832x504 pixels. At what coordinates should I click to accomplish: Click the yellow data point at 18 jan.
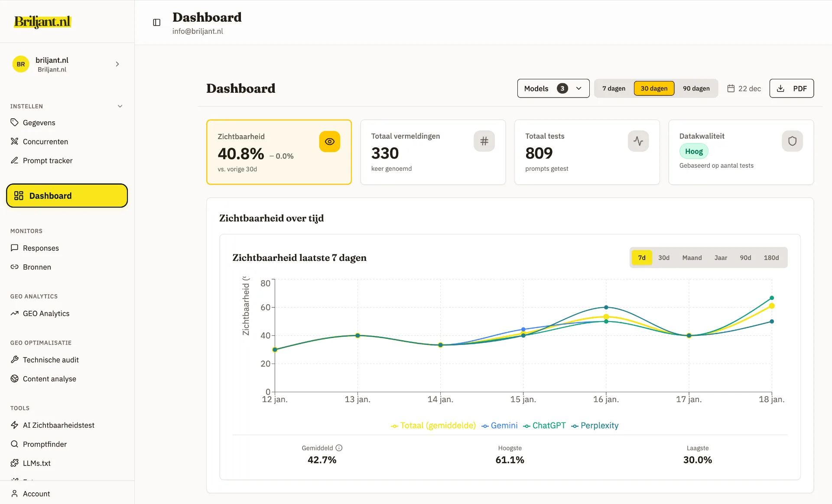pyautogui.click(x=771, y=306)
